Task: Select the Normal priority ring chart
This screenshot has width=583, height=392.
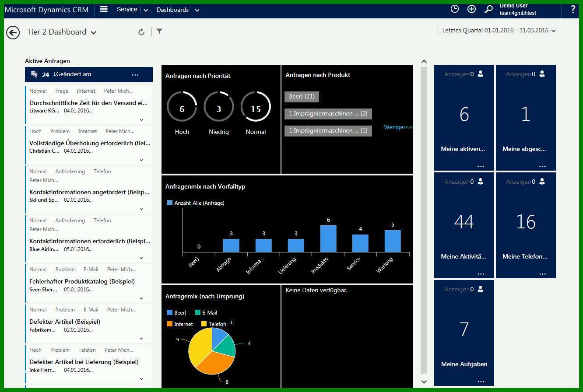Action: (256, 106)
